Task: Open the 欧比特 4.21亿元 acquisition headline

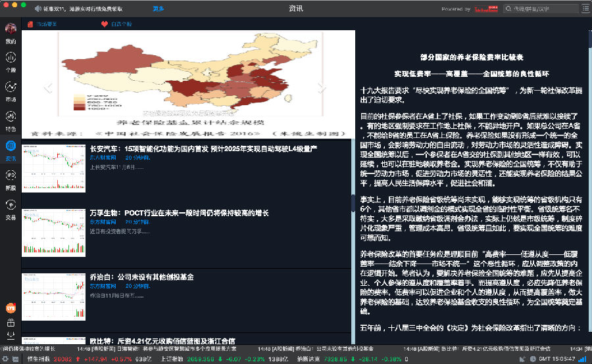Action: [162, 341]
